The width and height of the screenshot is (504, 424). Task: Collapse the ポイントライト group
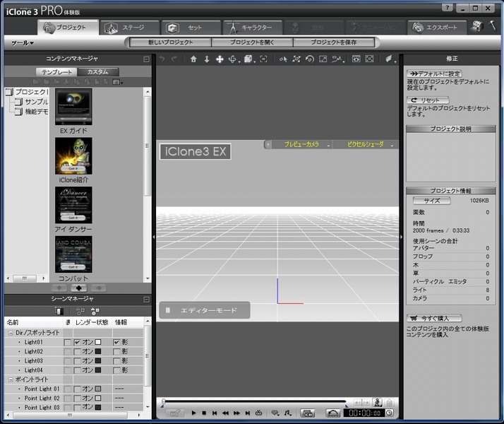coord(11,379)
